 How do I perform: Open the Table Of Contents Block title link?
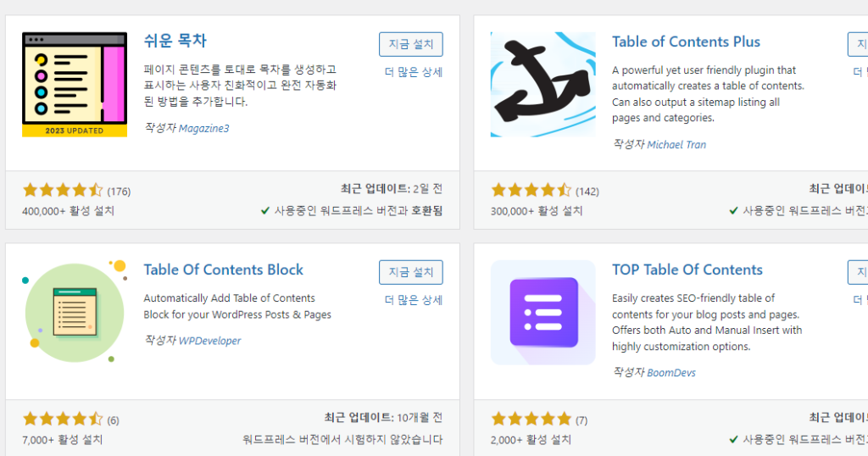[x=224, y=270]
